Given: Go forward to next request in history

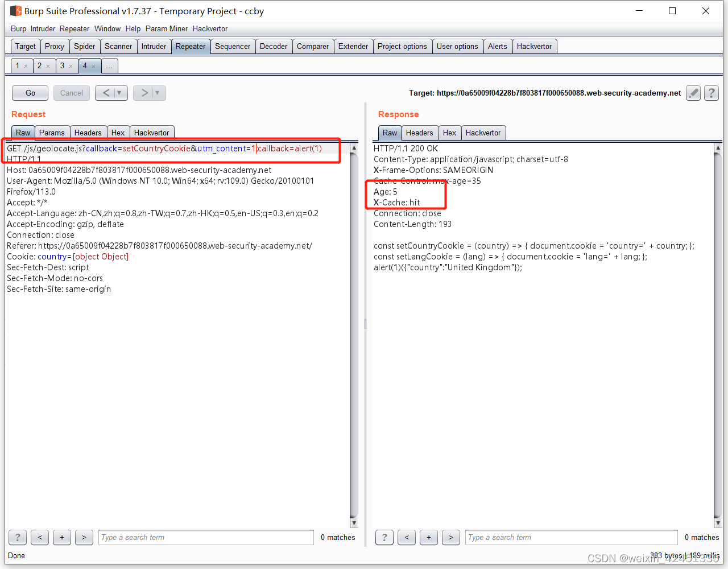Looking at the screenshot, I should click(x=144, y=93).
